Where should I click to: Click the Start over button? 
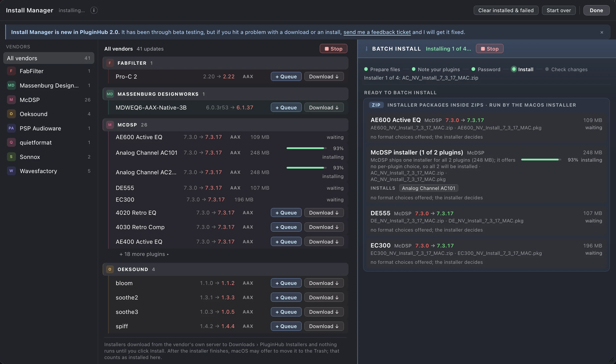(559, 10)
